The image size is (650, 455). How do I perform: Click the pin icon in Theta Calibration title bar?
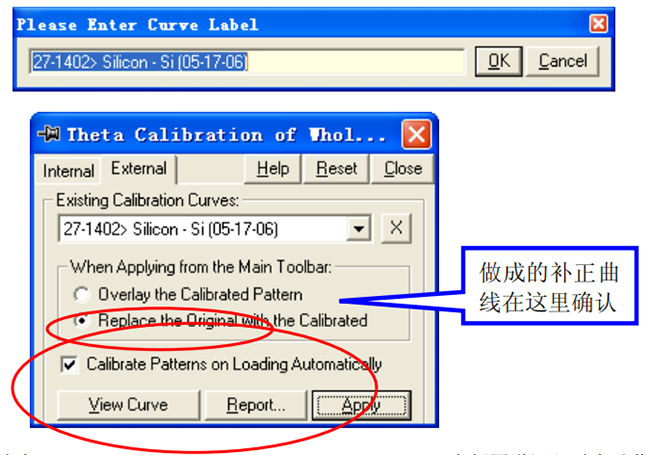point(50,135)
